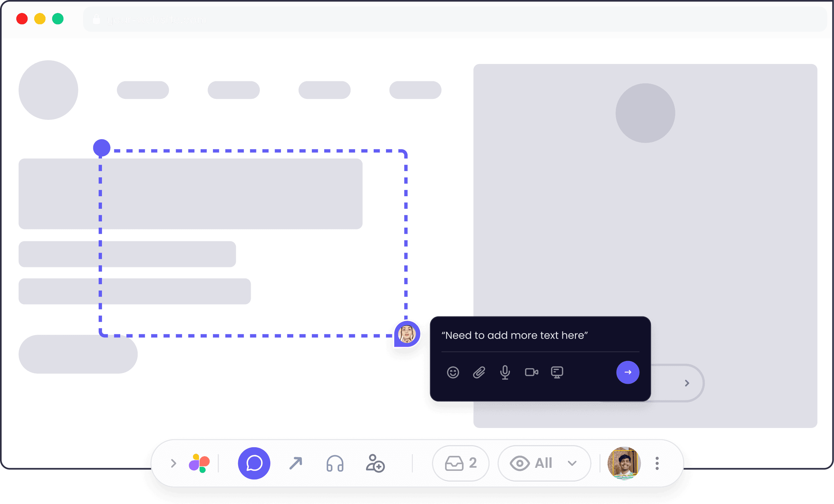Share the page via the arrow icon
This screenshot has width=834, height=504.
296,464
